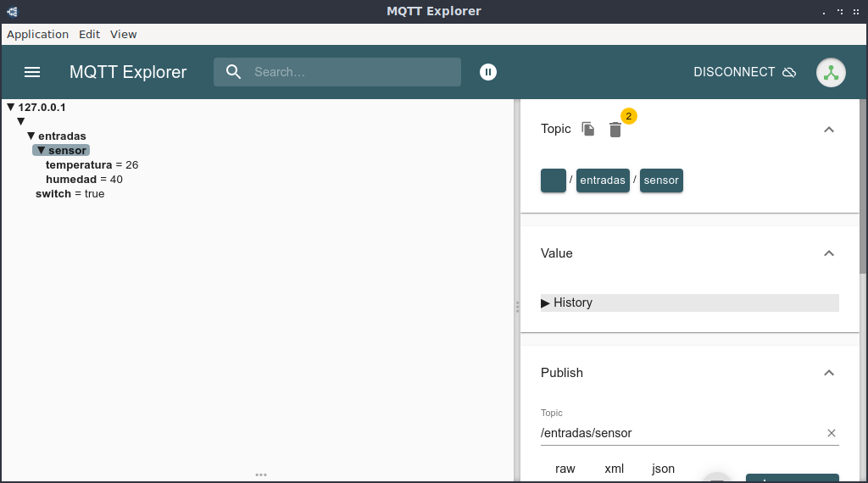868x483 pixels.
Task: Open the Application menu
Action: 37,34
